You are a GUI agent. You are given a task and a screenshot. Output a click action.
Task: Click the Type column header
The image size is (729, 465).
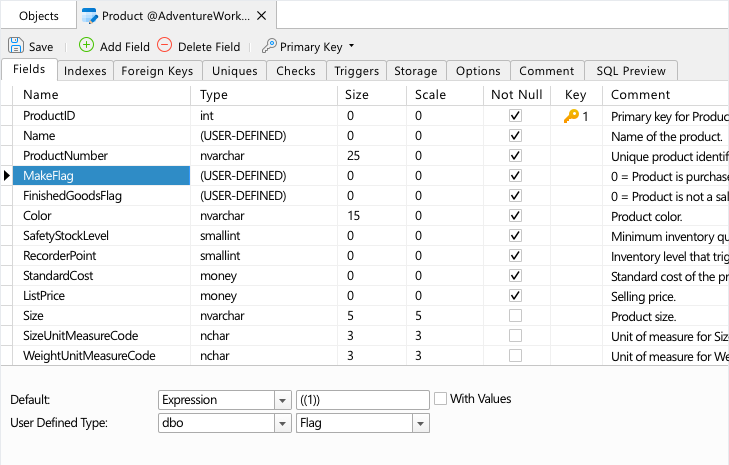(264, 95)
